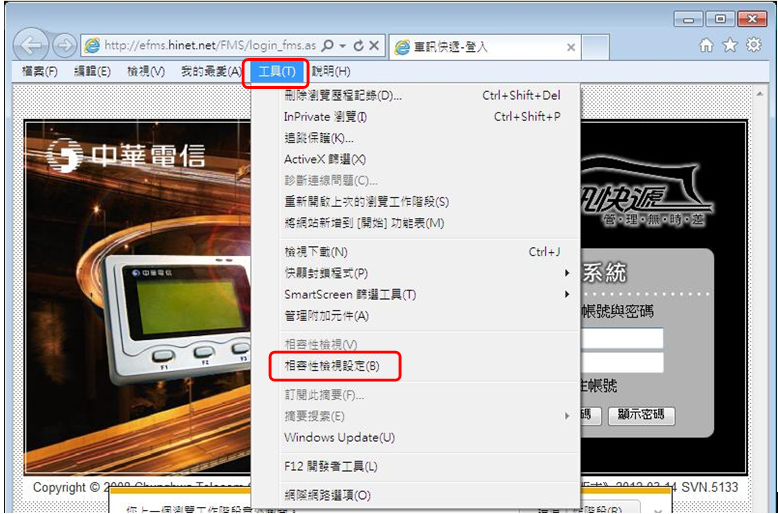778x514 pixels.
Task: Click the browser Forward arrow button
Action: click(x=65, y=46)
